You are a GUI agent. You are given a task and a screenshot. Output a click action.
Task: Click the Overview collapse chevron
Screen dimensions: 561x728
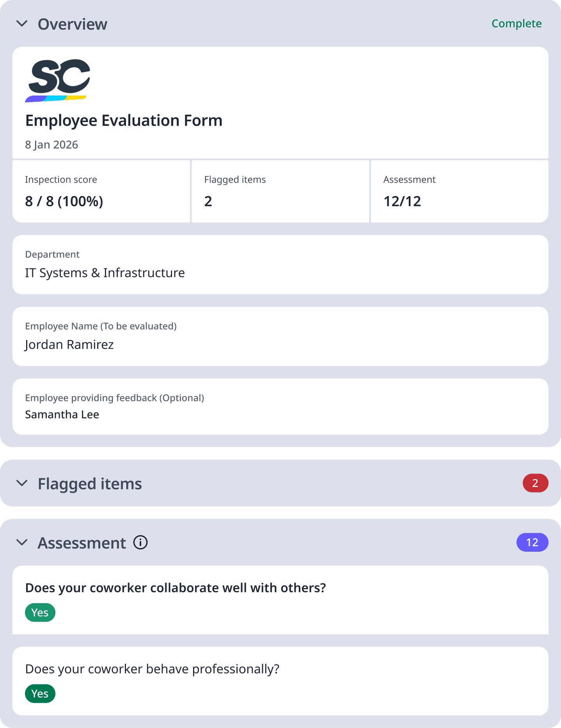22,23
